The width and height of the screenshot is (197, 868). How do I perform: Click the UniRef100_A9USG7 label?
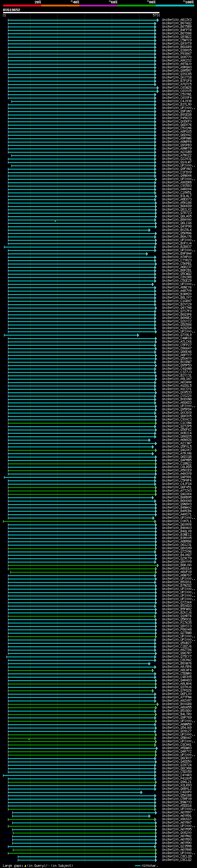click(x=177, y=819)
